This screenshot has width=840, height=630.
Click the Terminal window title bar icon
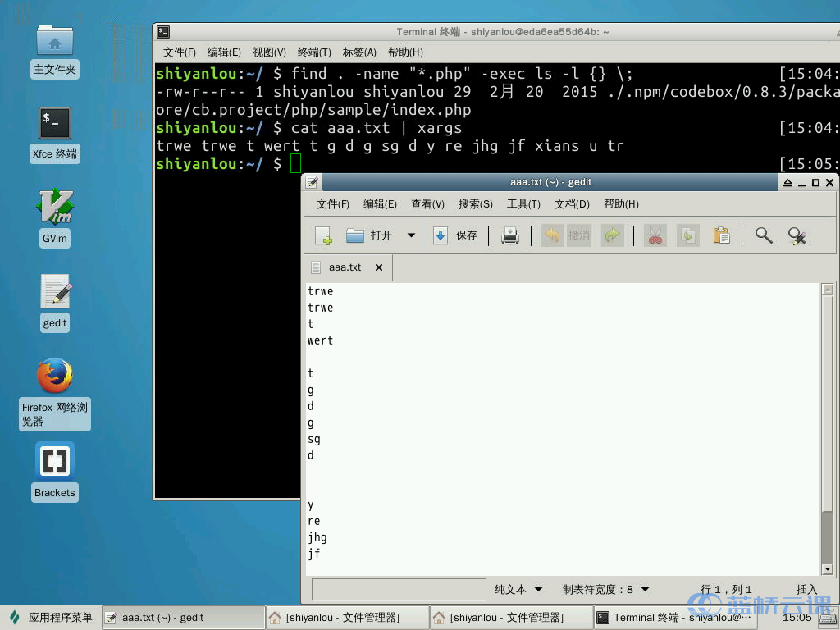point(163,32)
